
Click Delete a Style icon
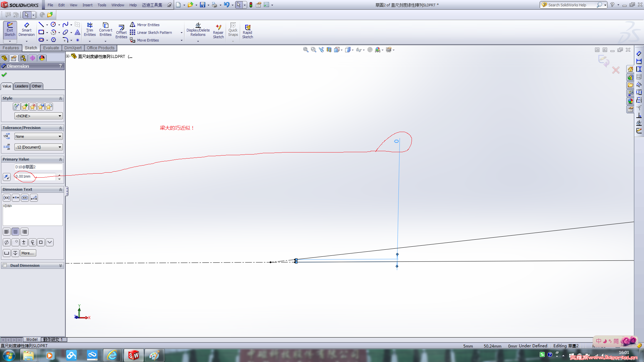33,107
